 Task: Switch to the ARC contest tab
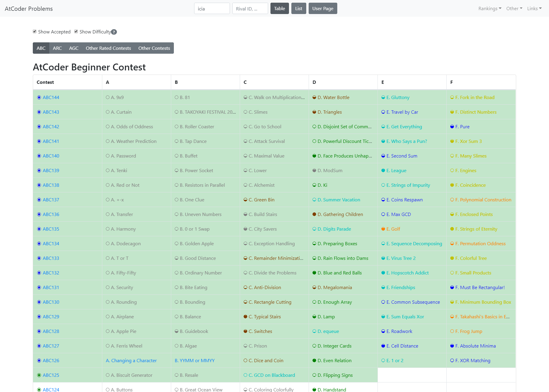[57, 48]
